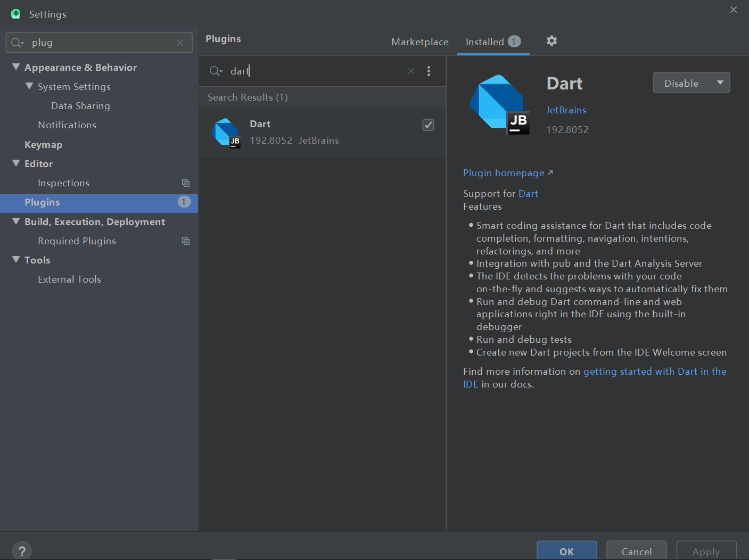Open the plugin search options three-dot menu
The height and width of the screenshot is (560, 749).
(x=429, y=71)
